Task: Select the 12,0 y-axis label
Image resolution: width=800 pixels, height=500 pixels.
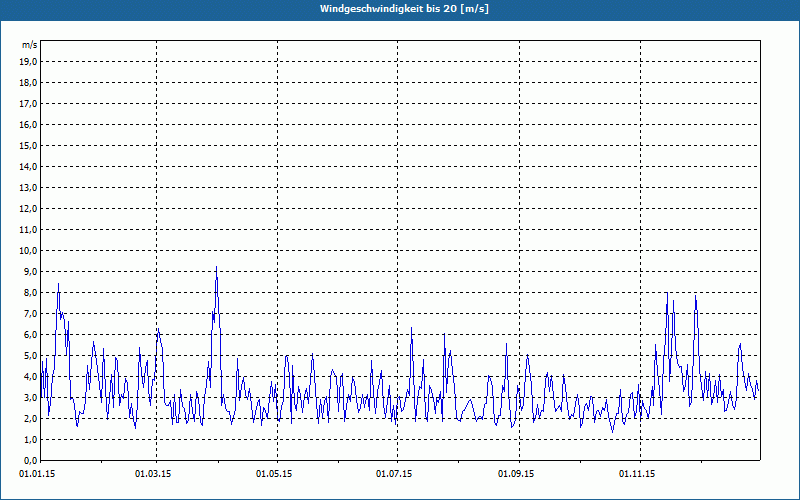Action: [x=29, y=209]
